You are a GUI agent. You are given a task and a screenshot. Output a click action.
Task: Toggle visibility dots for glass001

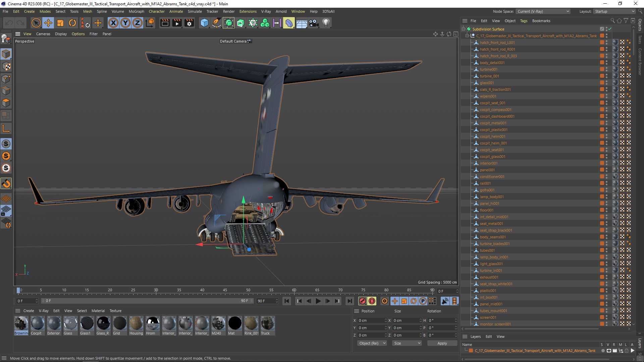click(606, 83)
